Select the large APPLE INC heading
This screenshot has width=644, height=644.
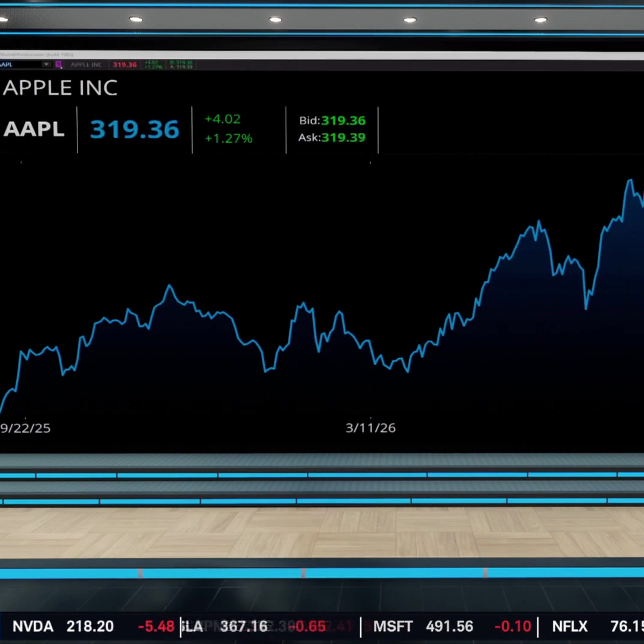coord(60,88)
